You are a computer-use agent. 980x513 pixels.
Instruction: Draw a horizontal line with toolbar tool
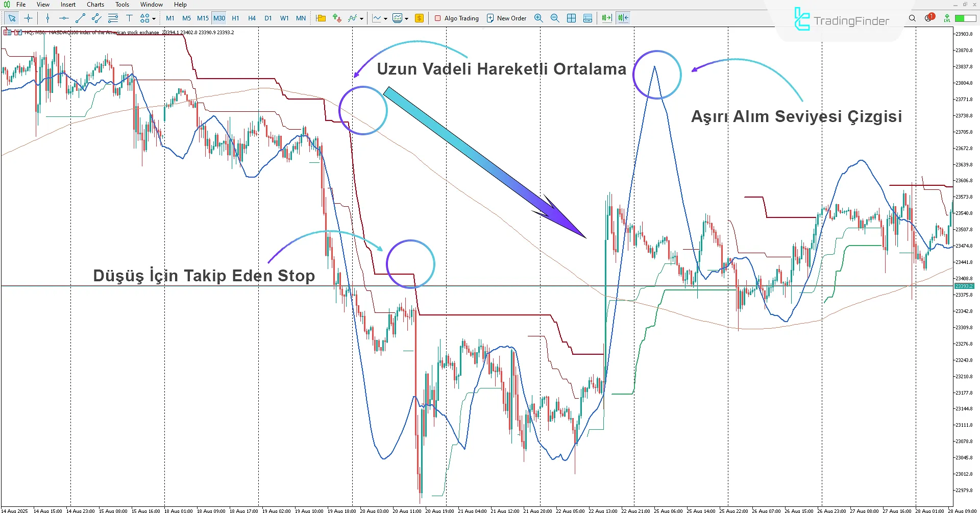coord(64,18)
